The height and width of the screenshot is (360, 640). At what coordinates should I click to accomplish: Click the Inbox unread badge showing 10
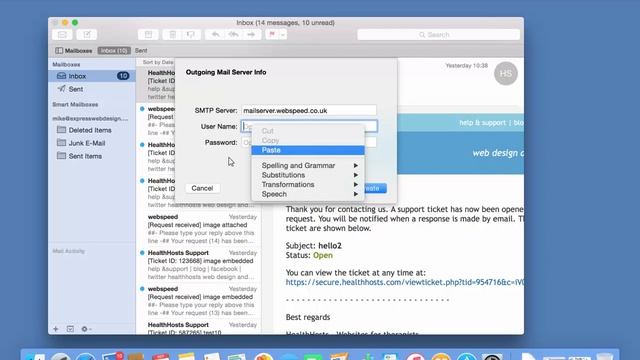(123, 76)
